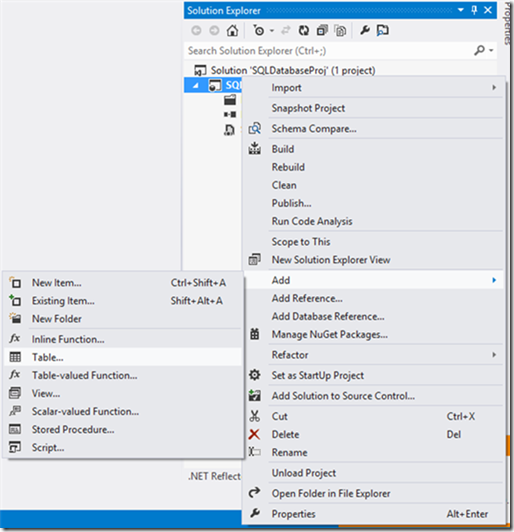Open the Pending Changes Filter clock icon

click(x=259, y=31)
